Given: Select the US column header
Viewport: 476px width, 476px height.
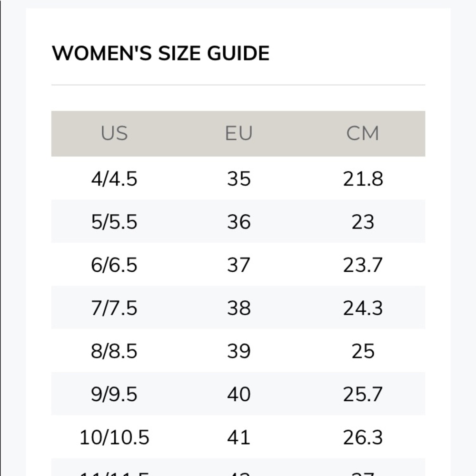Looking at the screenshot, I should click(x=114, y=133).
